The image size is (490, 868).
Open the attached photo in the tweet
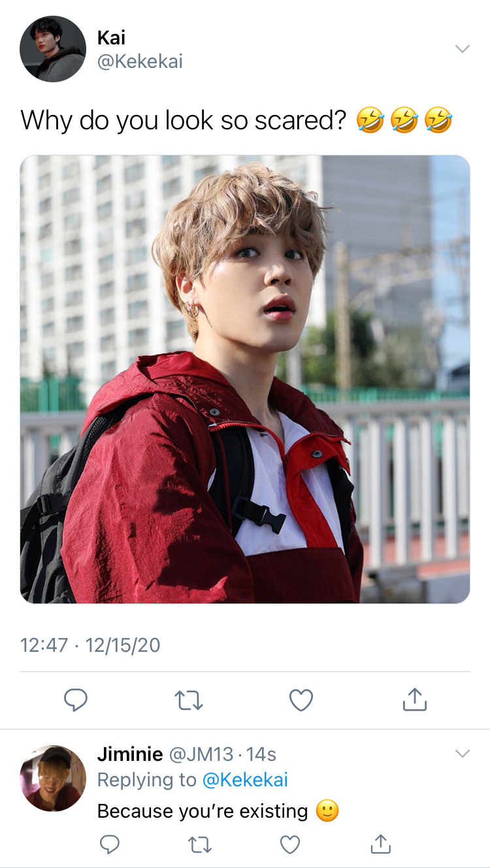(x=245, y=379)
